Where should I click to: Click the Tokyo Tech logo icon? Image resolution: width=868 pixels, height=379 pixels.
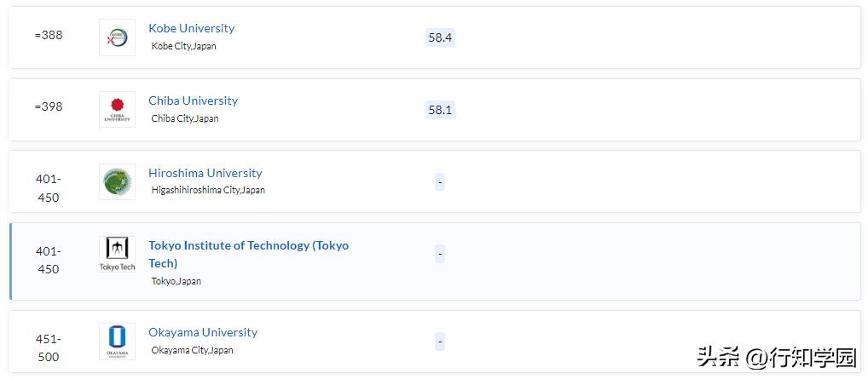click(x=117, y=254)
